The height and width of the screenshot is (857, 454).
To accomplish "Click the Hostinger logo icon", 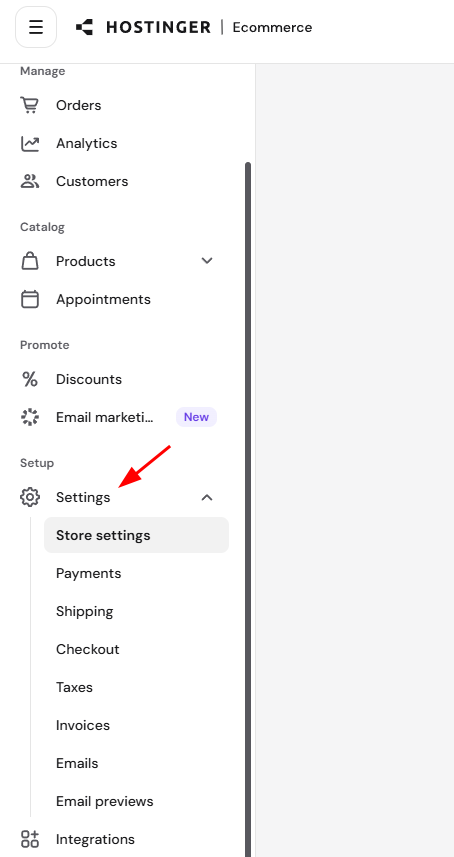I will (84, 27).
